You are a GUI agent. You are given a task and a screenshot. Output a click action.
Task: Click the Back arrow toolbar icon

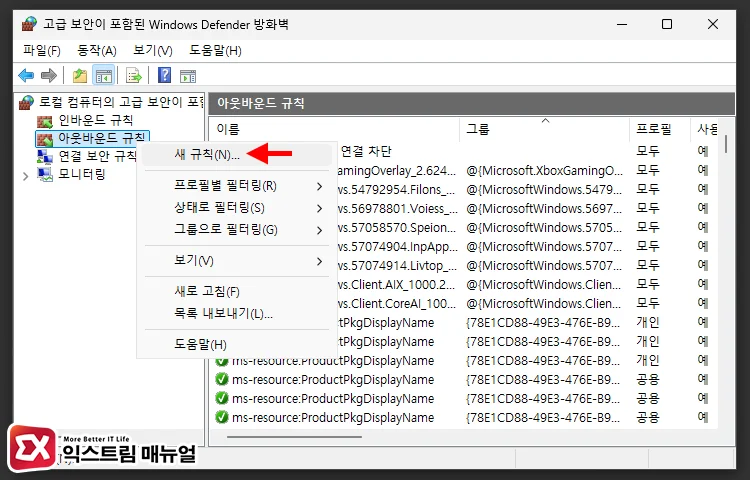pyautogui.click(x=26, y=75)
